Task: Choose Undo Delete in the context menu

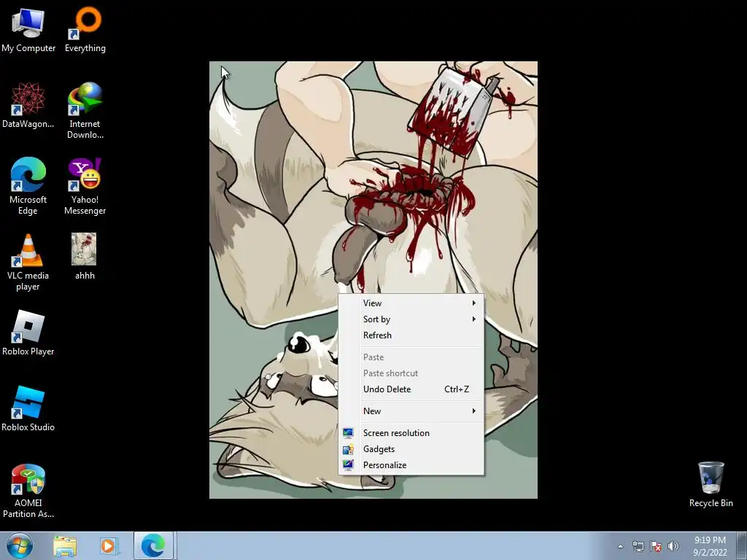Action: point(411,389)
